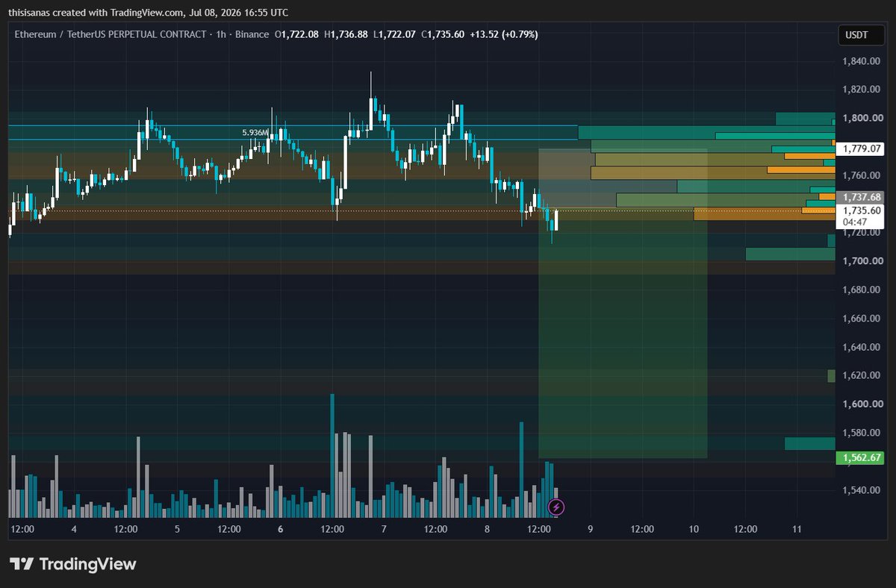896x588 pixels.
Task: Click the 1,735.60 current price label on axis
Action: point(862,210)
